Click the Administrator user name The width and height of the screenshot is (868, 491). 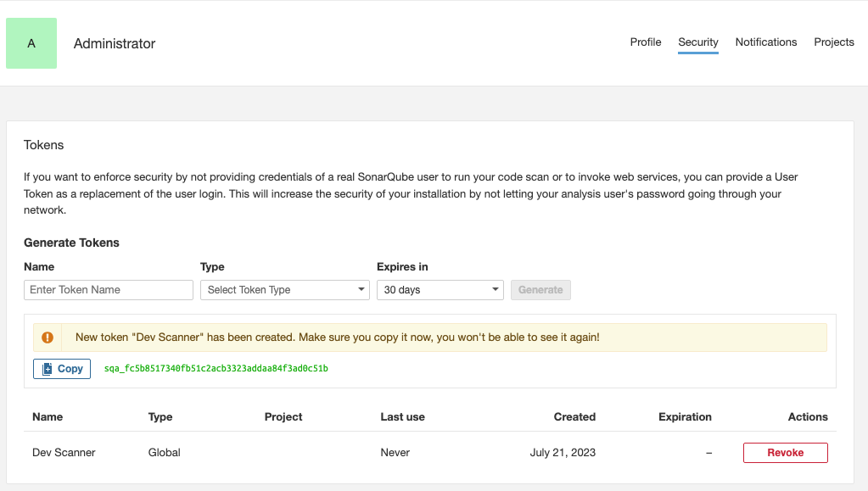(x=115, y=43)
